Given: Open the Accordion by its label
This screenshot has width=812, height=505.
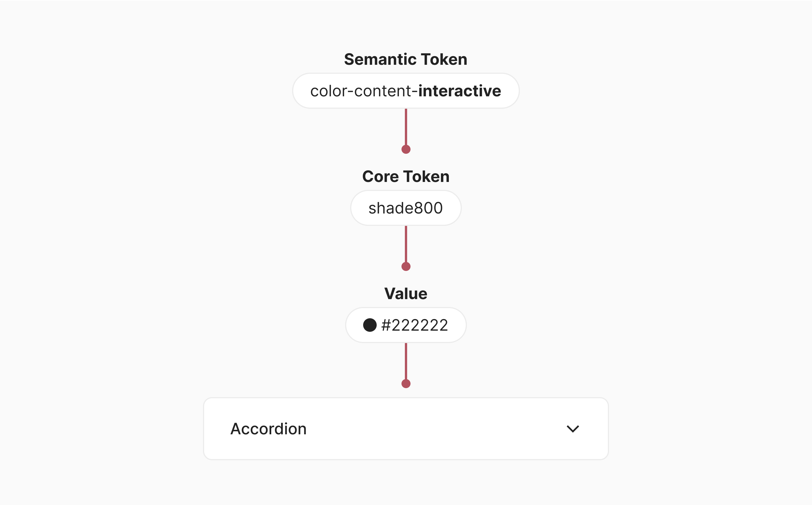Looking at the screenshot, I should [x=268, y=428].
